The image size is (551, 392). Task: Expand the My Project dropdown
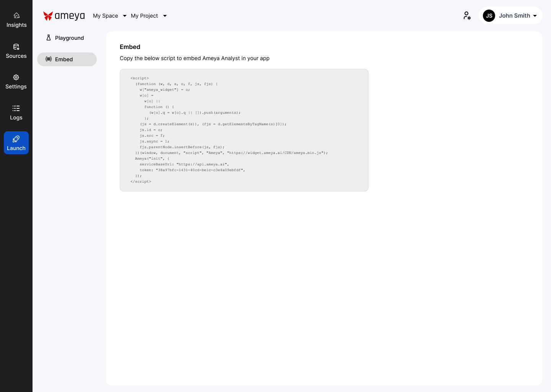click(149, 16)
